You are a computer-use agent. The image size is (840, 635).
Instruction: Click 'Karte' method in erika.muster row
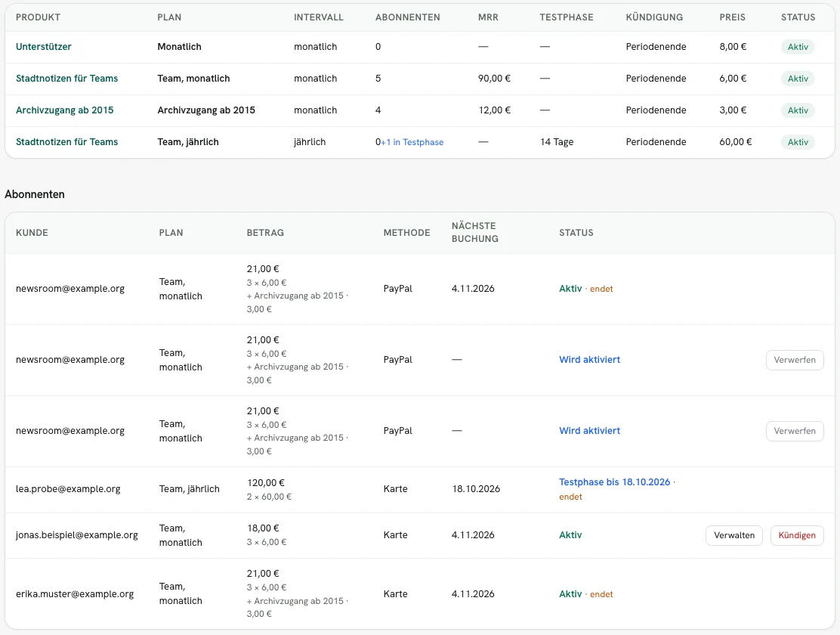(x=395, y=593)
